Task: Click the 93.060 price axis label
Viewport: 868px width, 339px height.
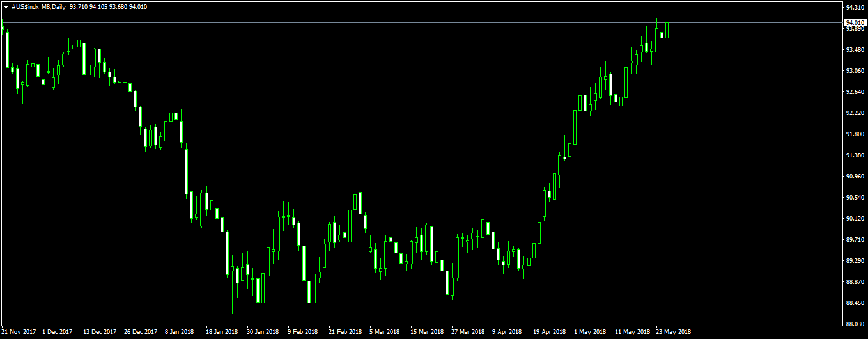Action: tap(854, 71)
